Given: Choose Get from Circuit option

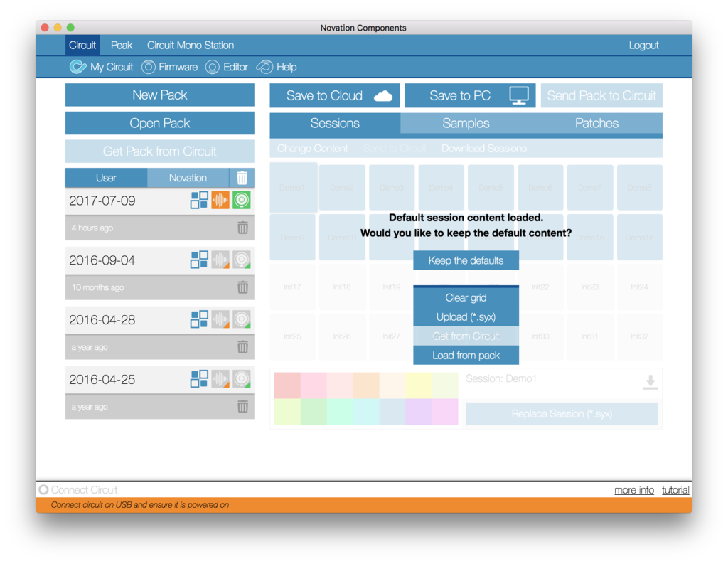Looking at the screenshot, I should click(x=466, y=336).
